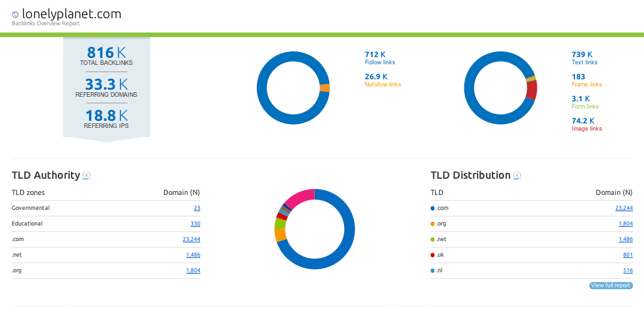Open the .org count in TLD Authority
This screenshot has height=310, width=644.
pos(193,270)
